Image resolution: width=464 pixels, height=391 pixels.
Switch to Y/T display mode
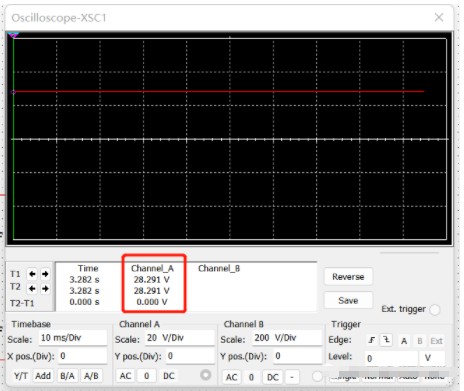tap(21, 376)
